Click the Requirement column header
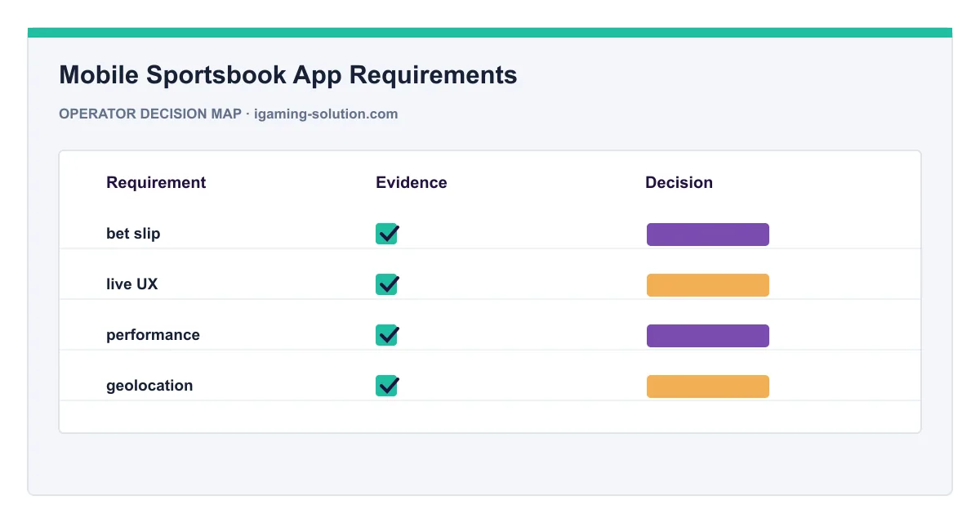 (156, 183)
